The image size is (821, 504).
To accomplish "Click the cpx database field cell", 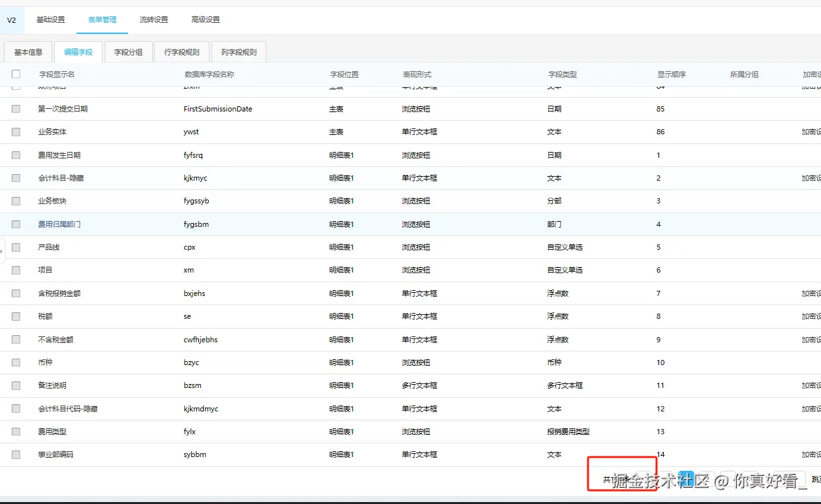I will (x=190, y=247).
